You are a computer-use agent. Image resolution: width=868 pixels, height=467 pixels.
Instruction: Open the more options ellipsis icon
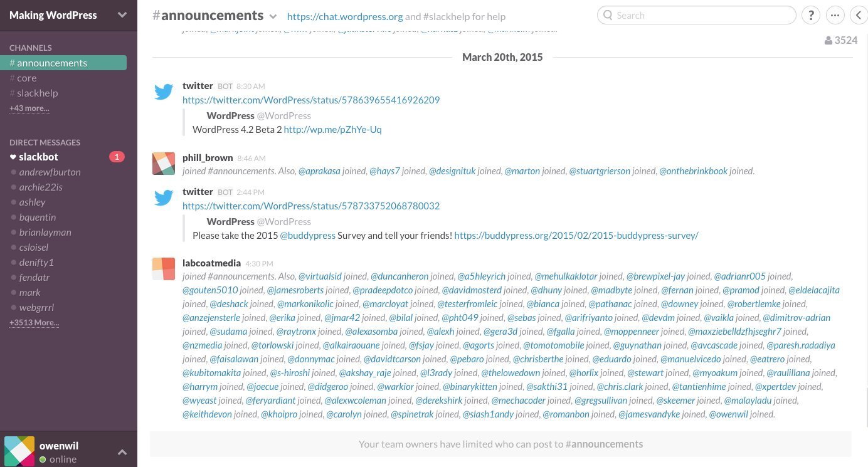(835, 15)
